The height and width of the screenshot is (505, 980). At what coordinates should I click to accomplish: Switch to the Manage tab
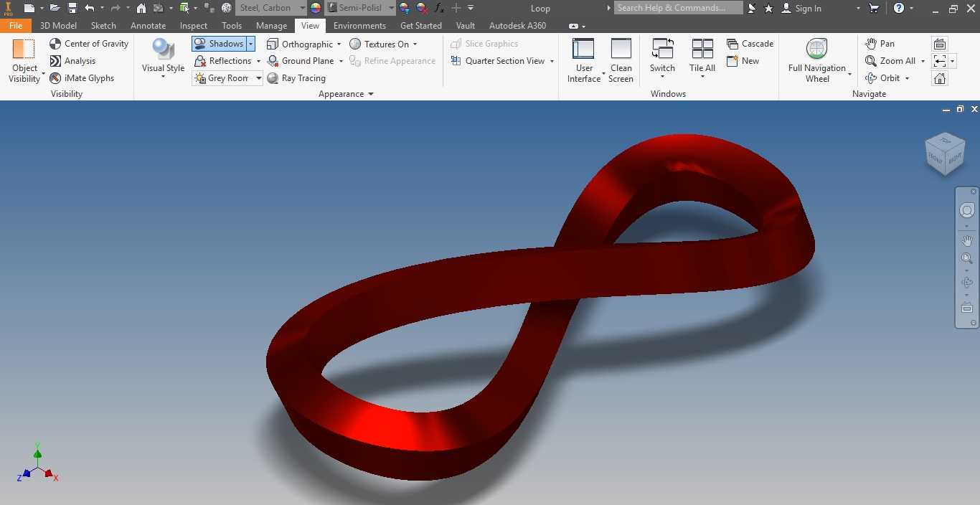click(x=271, y=25)
